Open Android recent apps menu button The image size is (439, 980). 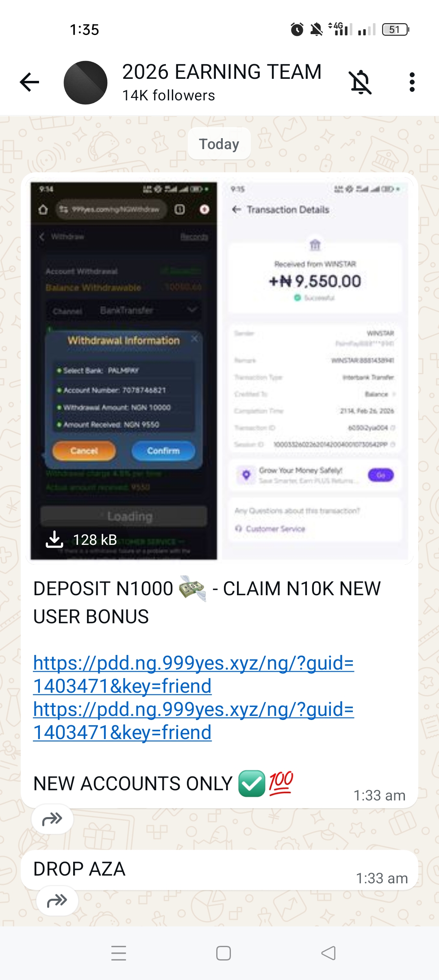(119, 953)
